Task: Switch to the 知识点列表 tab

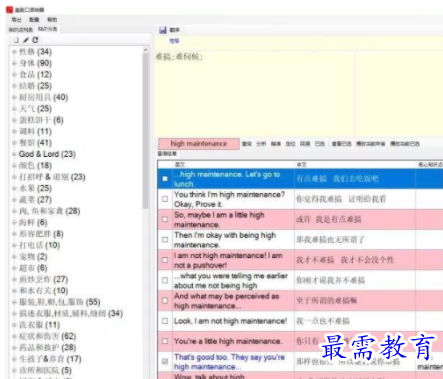Action: coord(21,30)
